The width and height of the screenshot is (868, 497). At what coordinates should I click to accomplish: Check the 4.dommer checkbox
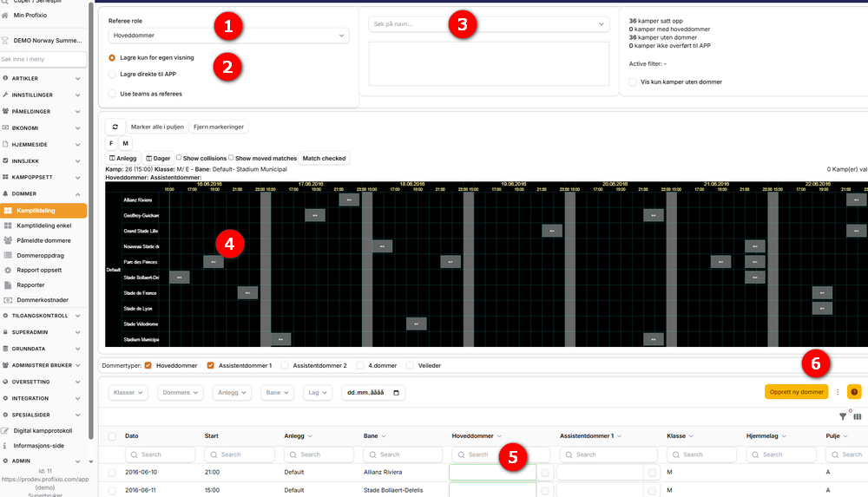click(360, 365)
